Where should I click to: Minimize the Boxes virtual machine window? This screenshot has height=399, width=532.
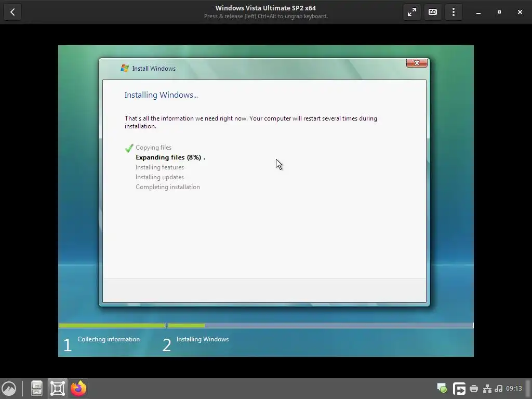(x=478, y=12)
